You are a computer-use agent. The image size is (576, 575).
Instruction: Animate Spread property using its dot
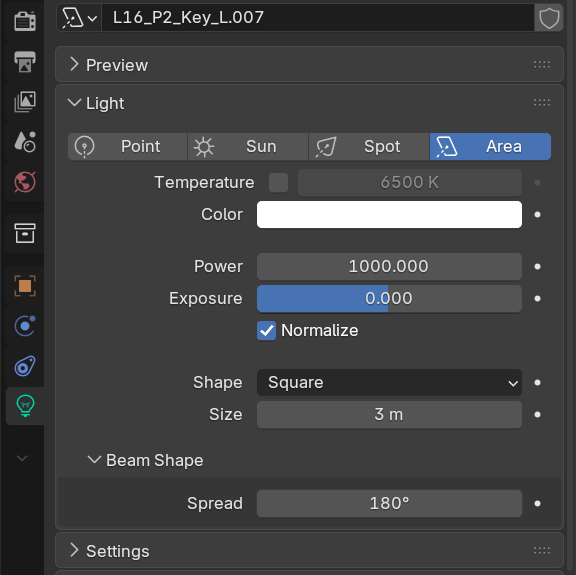[x=537, y=503]
